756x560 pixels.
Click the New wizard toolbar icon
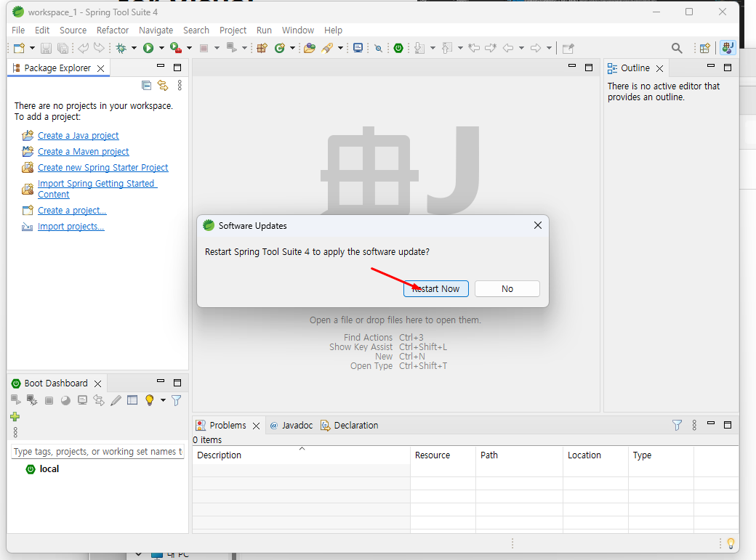point(20,48)
